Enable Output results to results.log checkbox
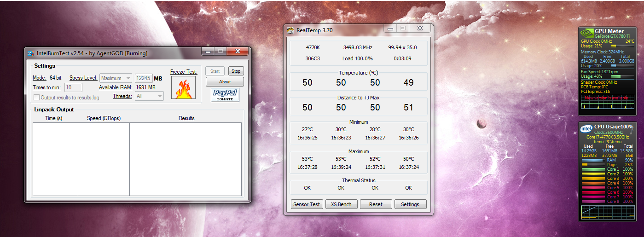Viewport: 644px width, 237px height. coord(37,98)
